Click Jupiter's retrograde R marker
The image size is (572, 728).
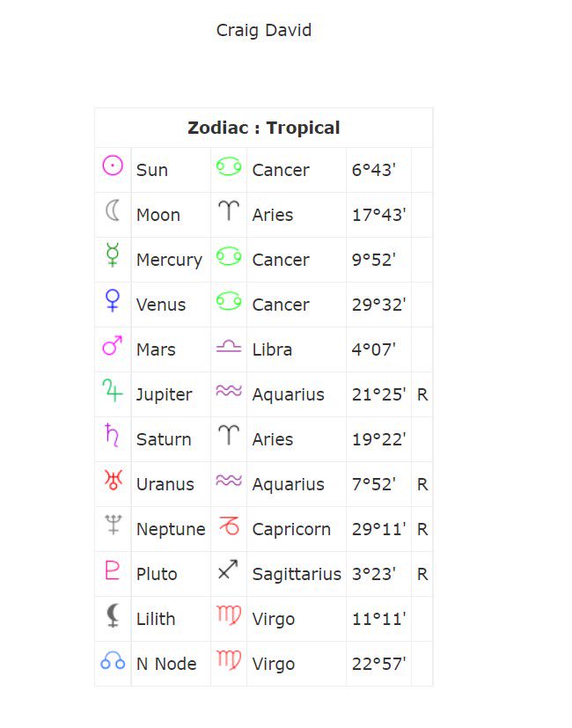click(422, 394)
